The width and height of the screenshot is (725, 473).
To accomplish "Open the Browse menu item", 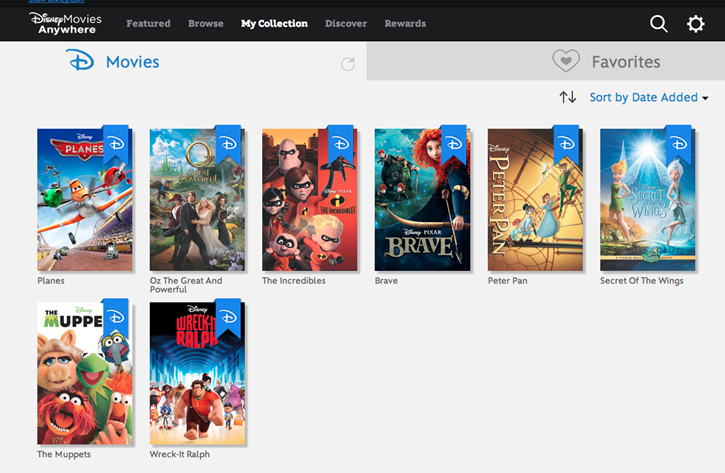I will [x=206, y=23].
